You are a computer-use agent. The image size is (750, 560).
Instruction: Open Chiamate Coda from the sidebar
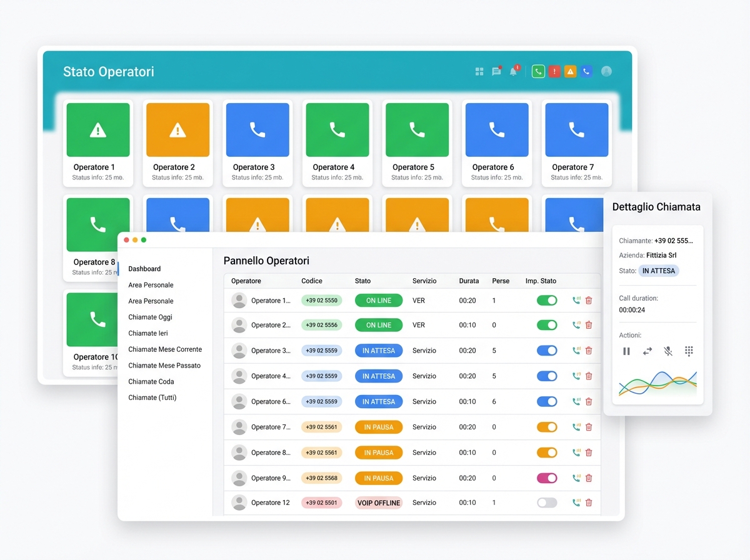(151, 381)
